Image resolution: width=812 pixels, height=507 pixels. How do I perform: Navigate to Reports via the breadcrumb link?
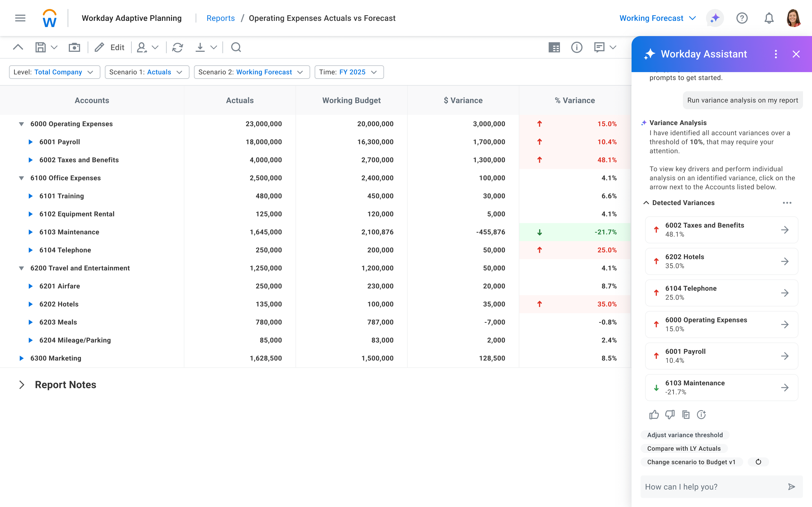(x=220, y=18)
